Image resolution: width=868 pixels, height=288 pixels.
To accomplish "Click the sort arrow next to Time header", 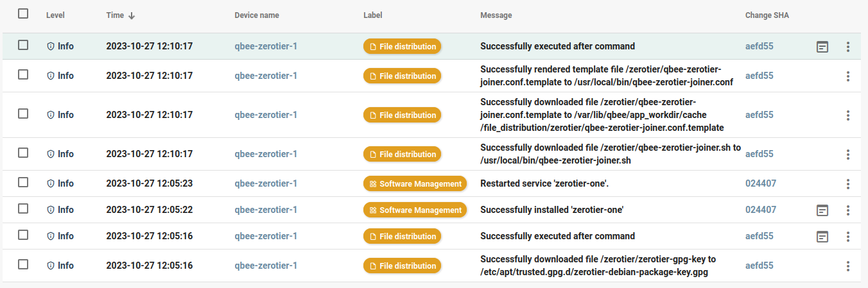I will pyautogui.click(x=132, y=15).
